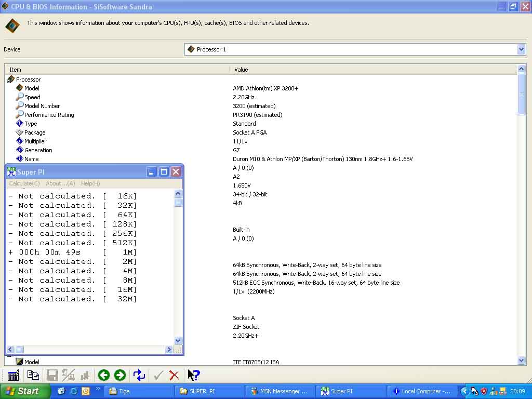Screen dimensions: 532x399
Task: Open Help menu in Super PI
Action: click(90, 183)
